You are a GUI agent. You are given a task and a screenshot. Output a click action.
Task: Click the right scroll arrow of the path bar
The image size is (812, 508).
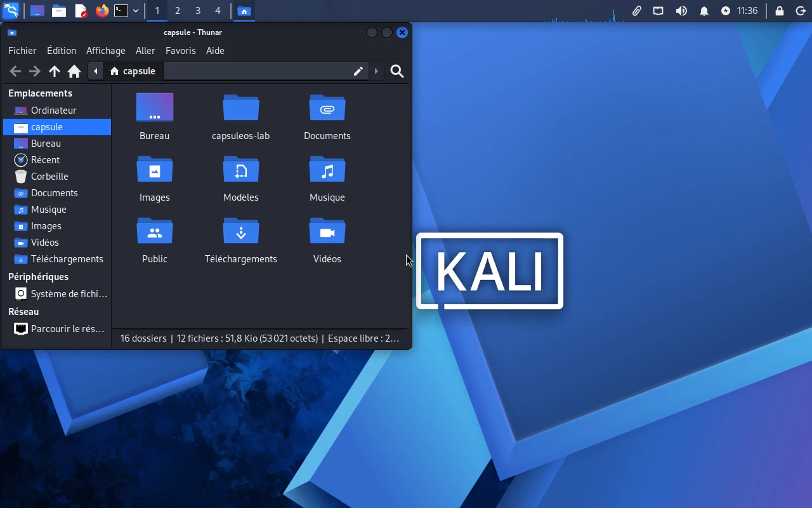(x=376, y=71)
